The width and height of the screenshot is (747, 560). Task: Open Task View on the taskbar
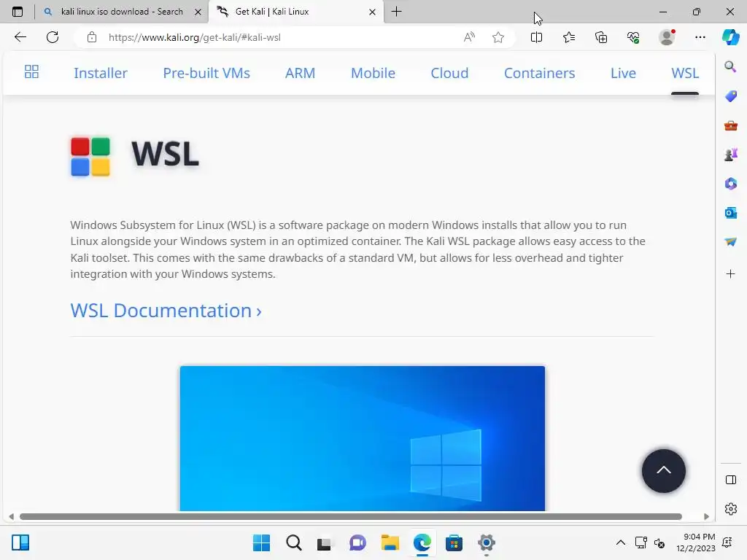325,542
